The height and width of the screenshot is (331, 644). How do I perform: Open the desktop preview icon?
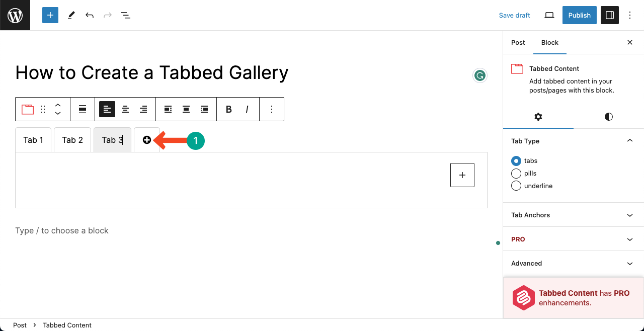click(549, 15)
